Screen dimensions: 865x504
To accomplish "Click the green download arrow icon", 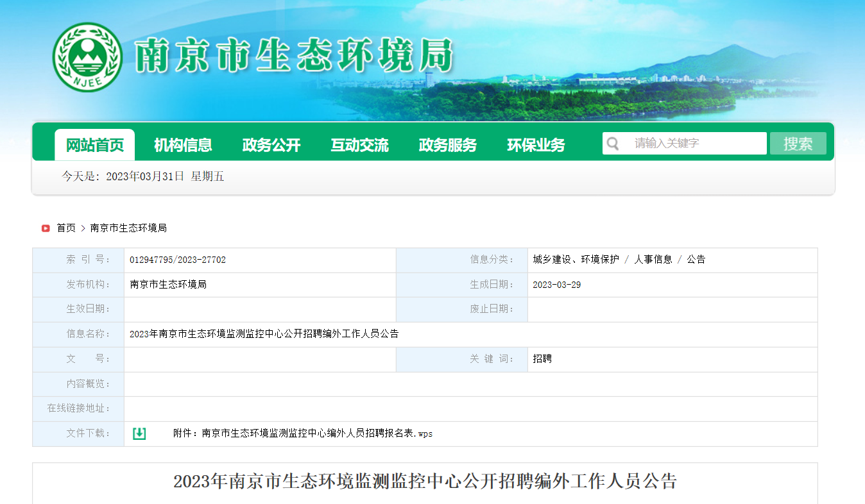I will 139,433.
